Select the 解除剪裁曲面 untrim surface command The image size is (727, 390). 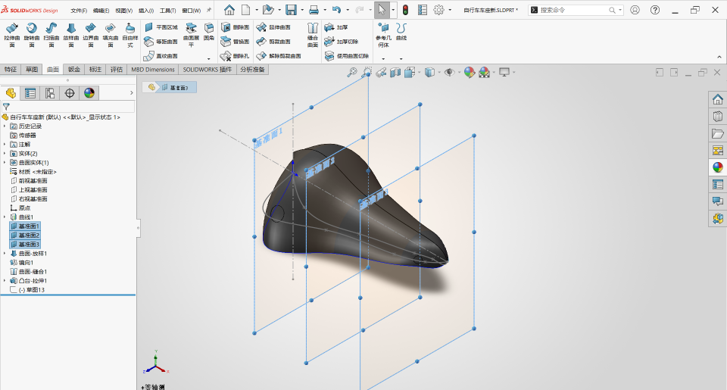pos(279,56)
